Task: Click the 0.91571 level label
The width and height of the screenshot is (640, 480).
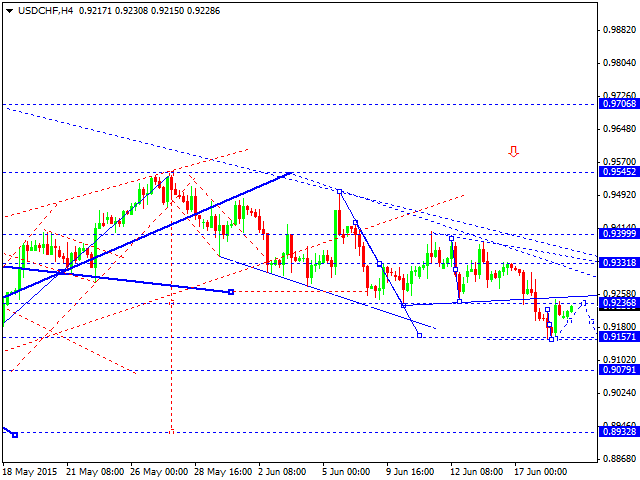Action: pos(618,337)
